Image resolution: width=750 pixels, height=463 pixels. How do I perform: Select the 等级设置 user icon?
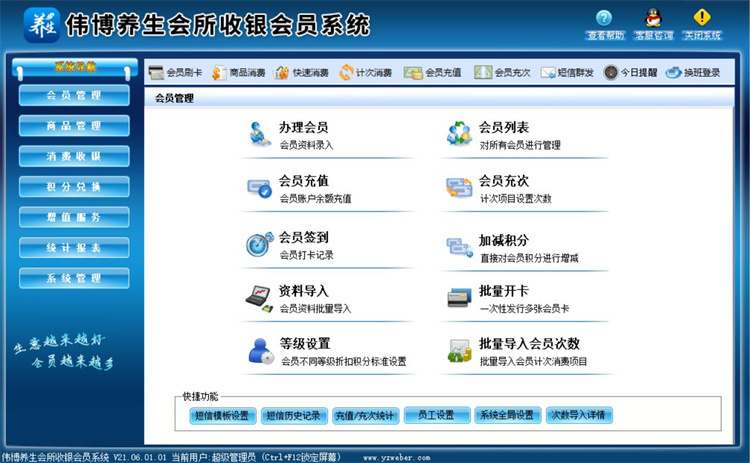point(260,351)
